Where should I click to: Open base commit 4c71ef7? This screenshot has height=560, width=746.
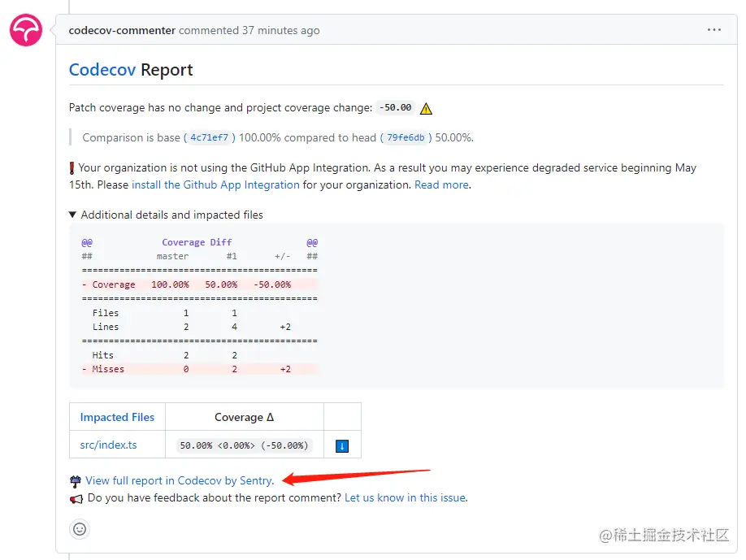point(210,137)
